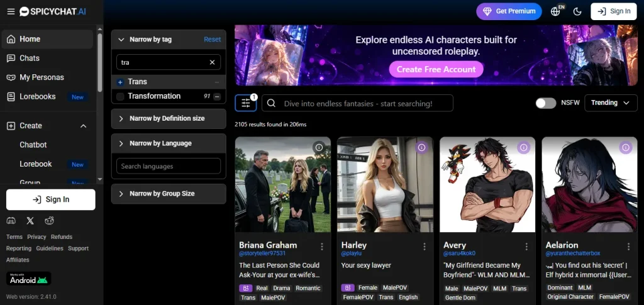The height and width of the screenshot is (305, 644).
Task: Toggle dark mode moon icon
Action: tap(577, 11)
